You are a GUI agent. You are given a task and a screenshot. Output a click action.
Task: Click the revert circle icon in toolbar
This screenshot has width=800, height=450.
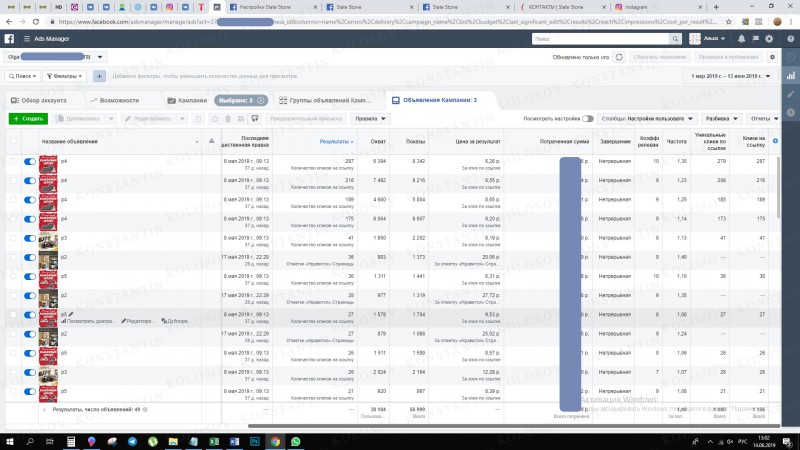[214, 119]
